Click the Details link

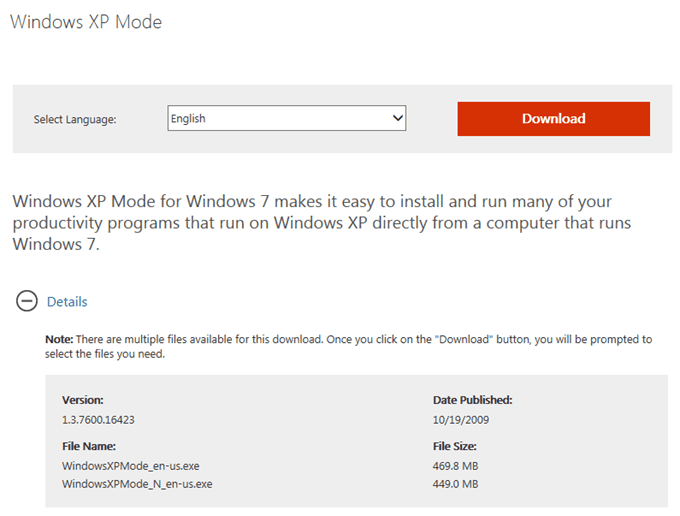(x=67, y=301)
